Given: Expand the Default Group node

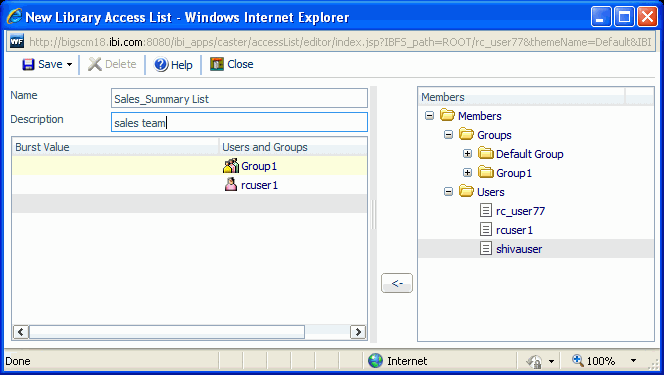Looking at the screenshot, I should pos(468,153).
